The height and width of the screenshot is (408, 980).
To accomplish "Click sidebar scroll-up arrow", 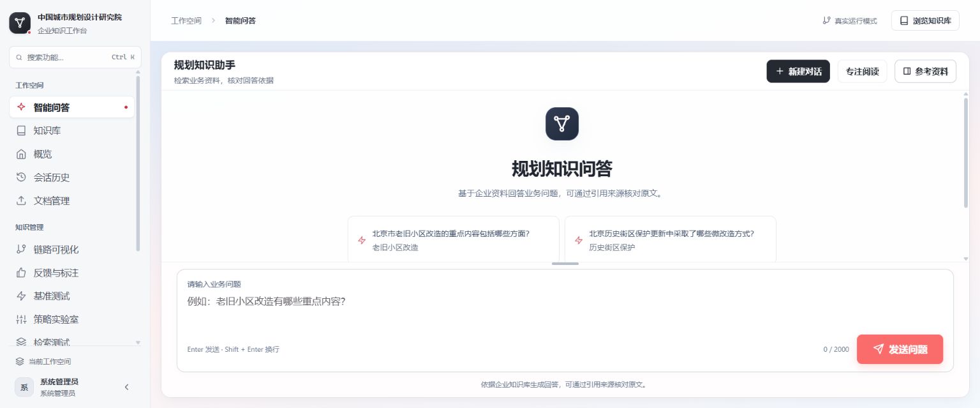I will [x=138, y=72].
